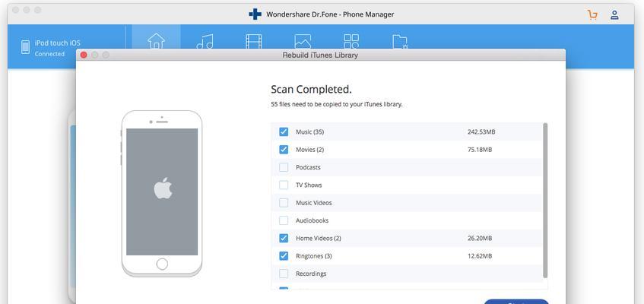This screenshot has height=304, width=644.
Task: Click the 75.18MB Movies size
Action: 479,150
